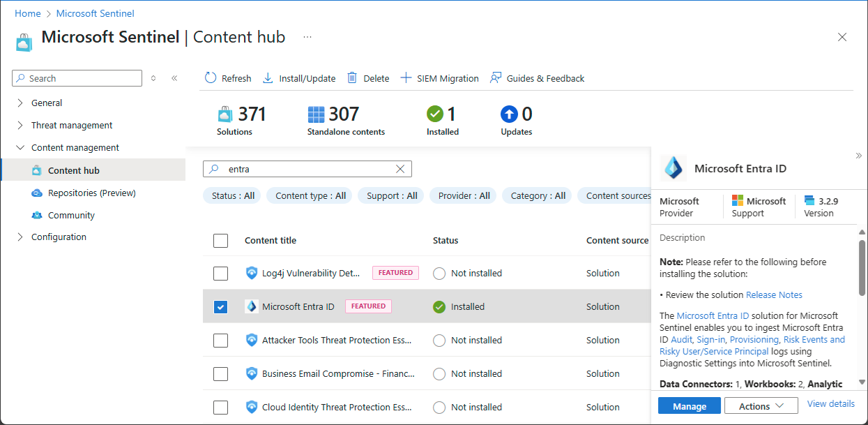Expand the Threat management section

point(71,126)
